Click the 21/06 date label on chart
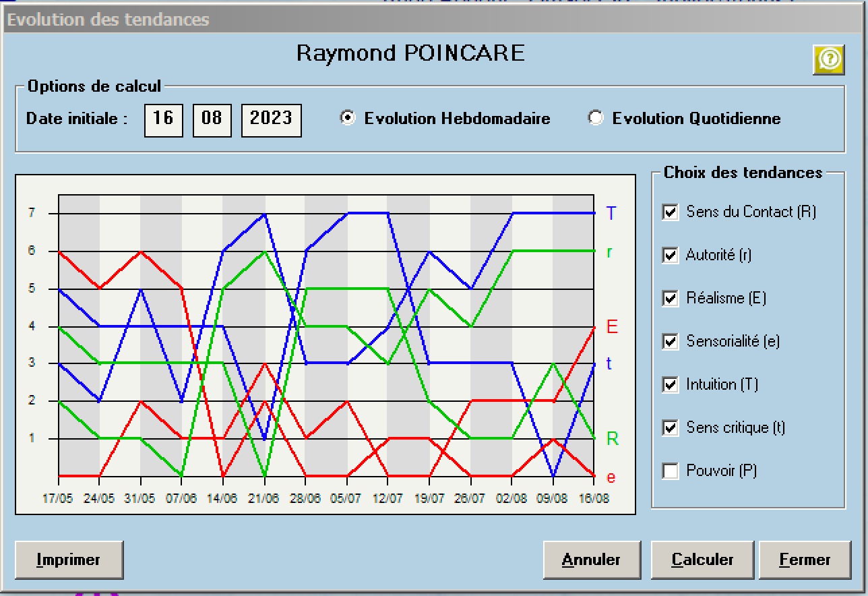 point(263,499)
